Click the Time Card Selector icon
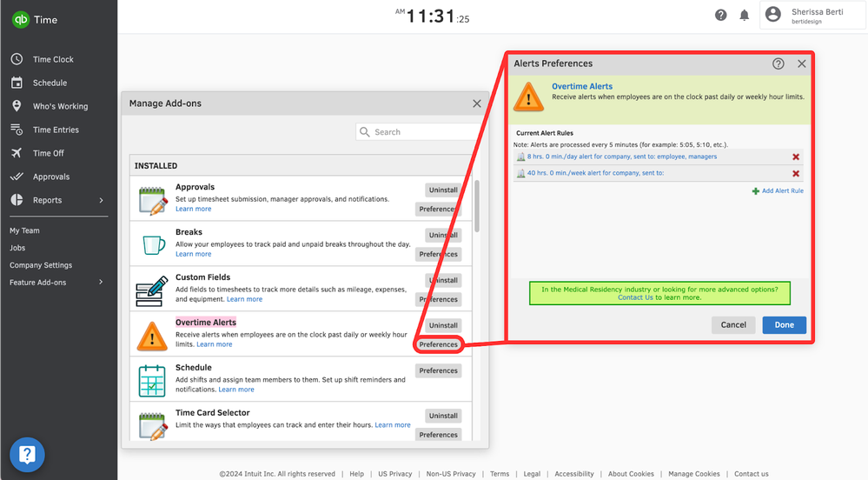 coord(152,426)
